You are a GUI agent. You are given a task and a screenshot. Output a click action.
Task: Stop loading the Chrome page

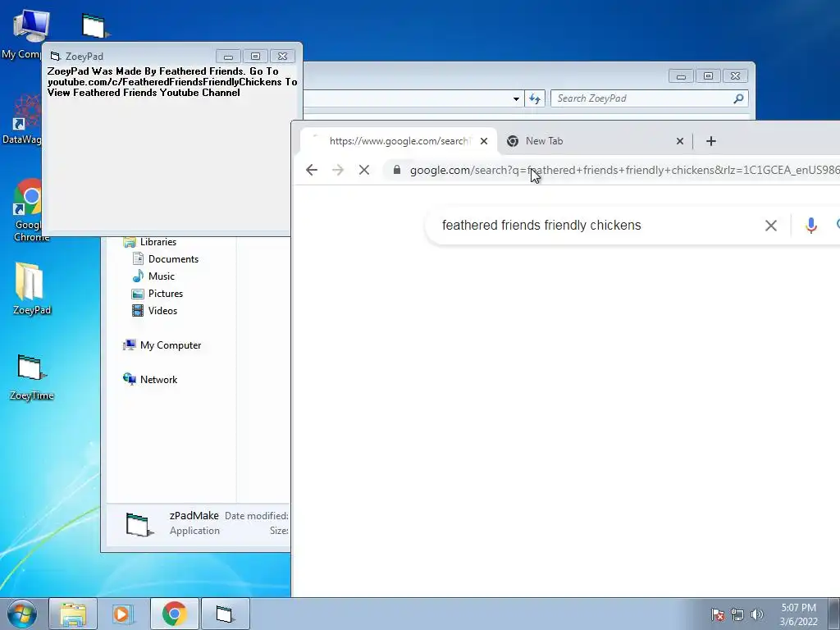[x=363, y=170]
